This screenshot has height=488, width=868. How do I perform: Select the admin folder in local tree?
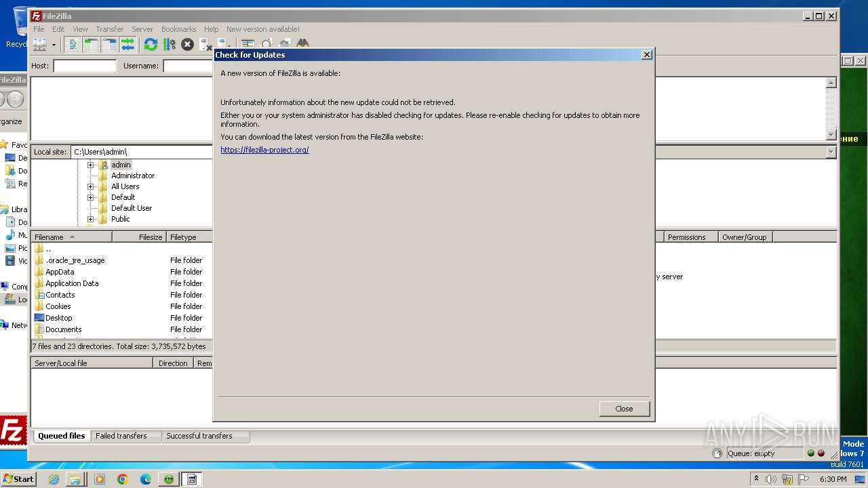point(121,165)
